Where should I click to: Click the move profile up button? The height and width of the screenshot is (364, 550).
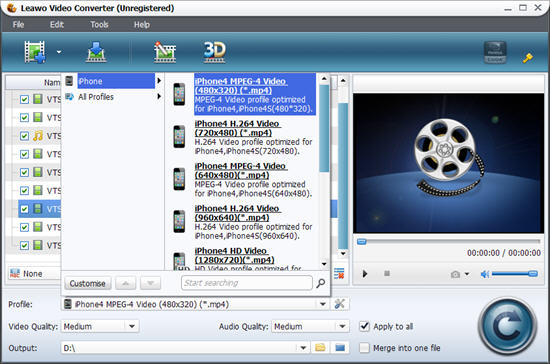click(126, 283)
